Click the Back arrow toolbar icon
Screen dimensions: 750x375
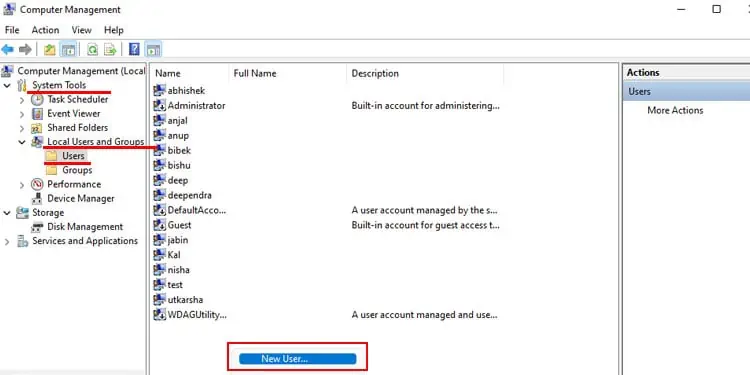click(x=7, y=49)
